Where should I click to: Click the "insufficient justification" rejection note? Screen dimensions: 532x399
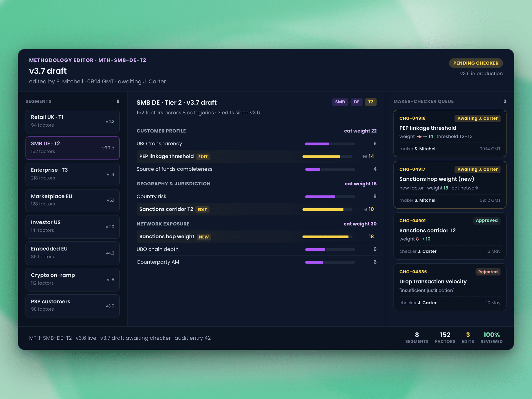(427, 290)
